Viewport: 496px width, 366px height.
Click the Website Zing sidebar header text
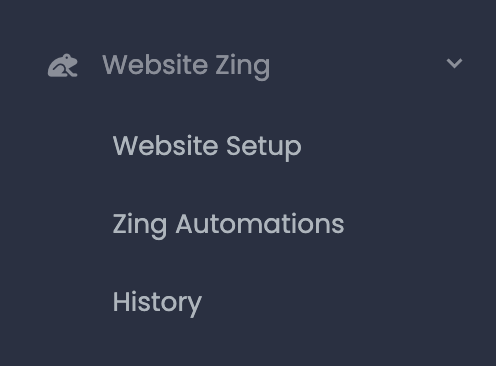pyautogui.click(x=186, y=66)
